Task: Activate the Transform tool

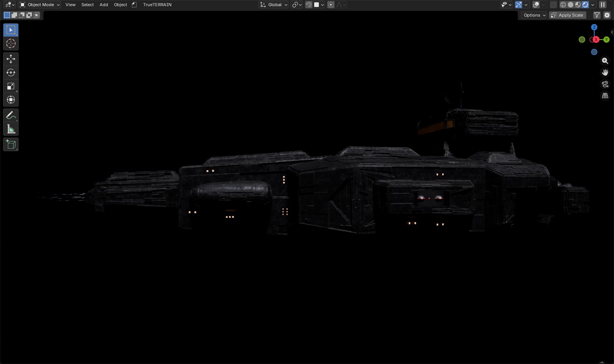Action: 11,100
